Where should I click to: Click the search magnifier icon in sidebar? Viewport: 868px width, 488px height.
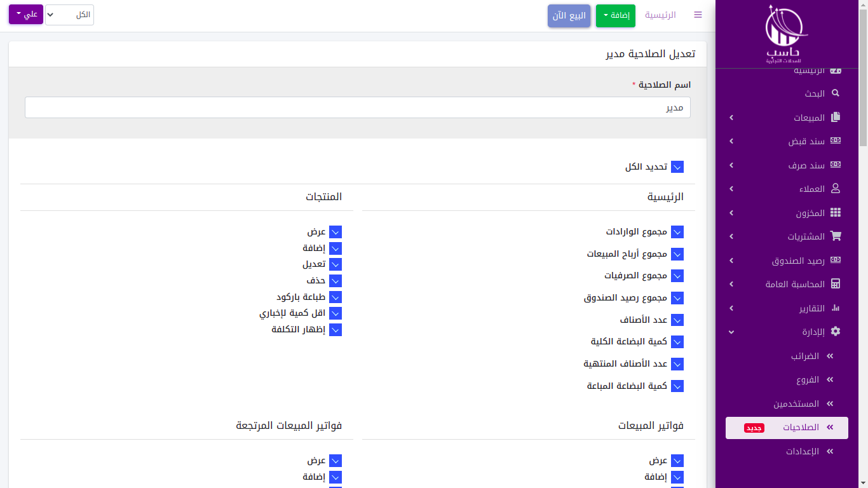(836, 93)
